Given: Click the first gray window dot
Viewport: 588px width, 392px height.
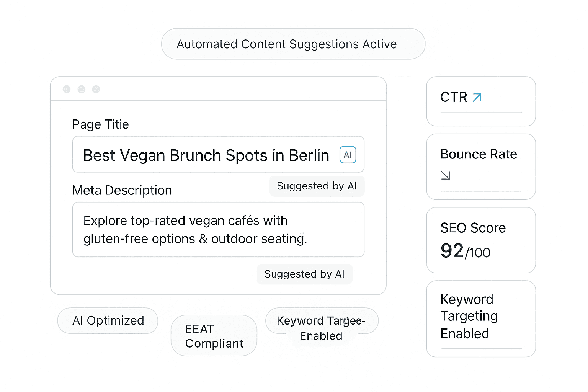Looking at the screenshot, I should tap(67, 89).
